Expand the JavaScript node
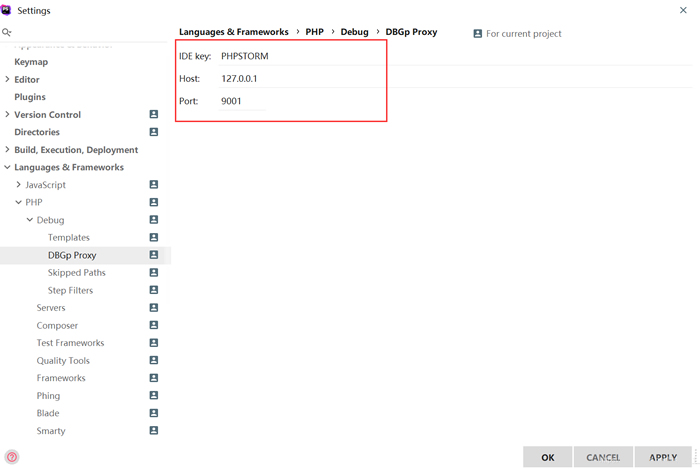The image size is (700, 469). pyautogui.click(x=18, y=184)
